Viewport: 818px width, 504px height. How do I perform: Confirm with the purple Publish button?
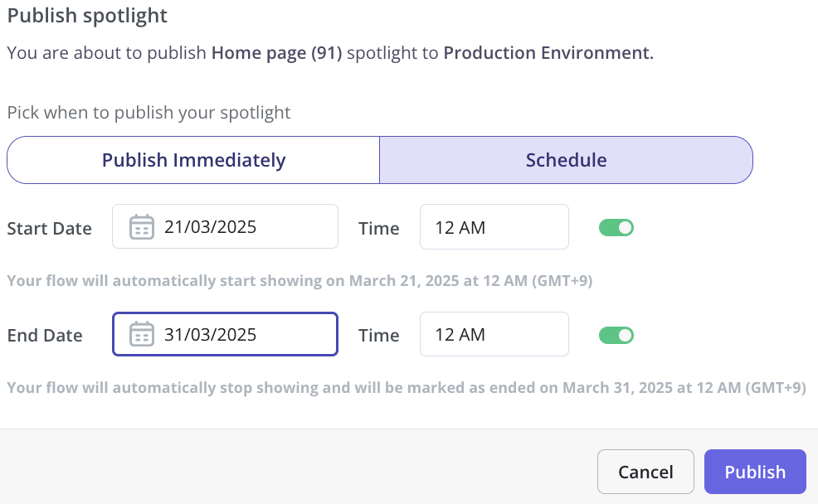click(755, 472)
